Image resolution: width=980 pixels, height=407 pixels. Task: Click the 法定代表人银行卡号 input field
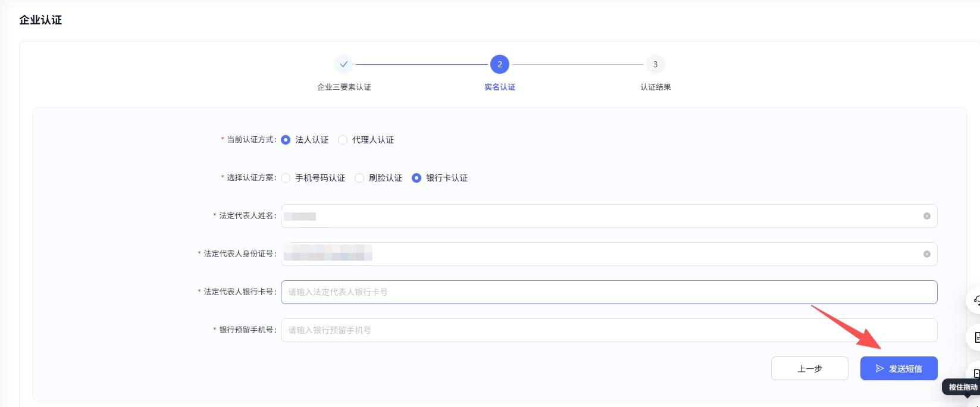[609, 292]
